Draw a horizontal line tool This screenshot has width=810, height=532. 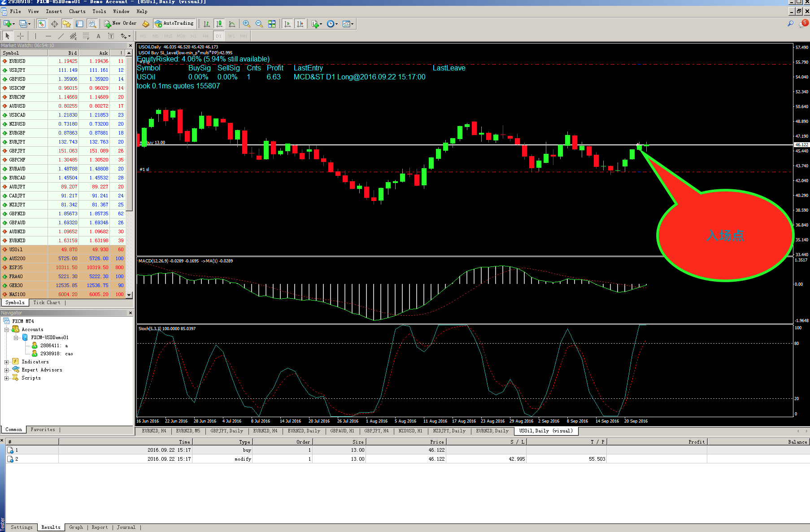[x=48, y=36]
